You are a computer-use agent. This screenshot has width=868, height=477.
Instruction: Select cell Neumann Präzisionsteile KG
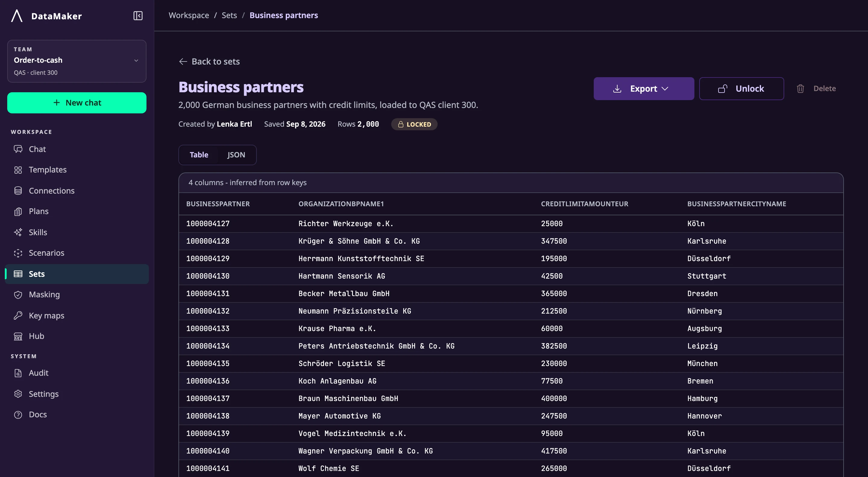pyautogui.click(x=355, y=311)
